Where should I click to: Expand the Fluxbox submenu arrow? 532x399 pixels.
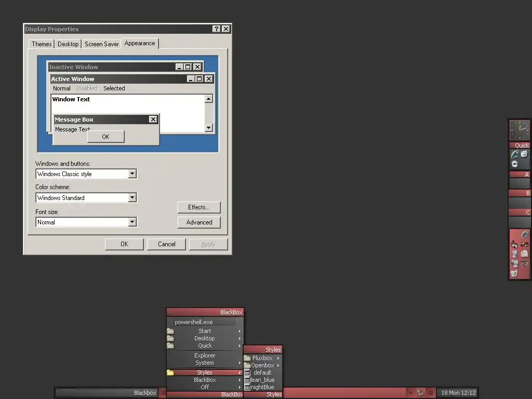coord(278,358)
